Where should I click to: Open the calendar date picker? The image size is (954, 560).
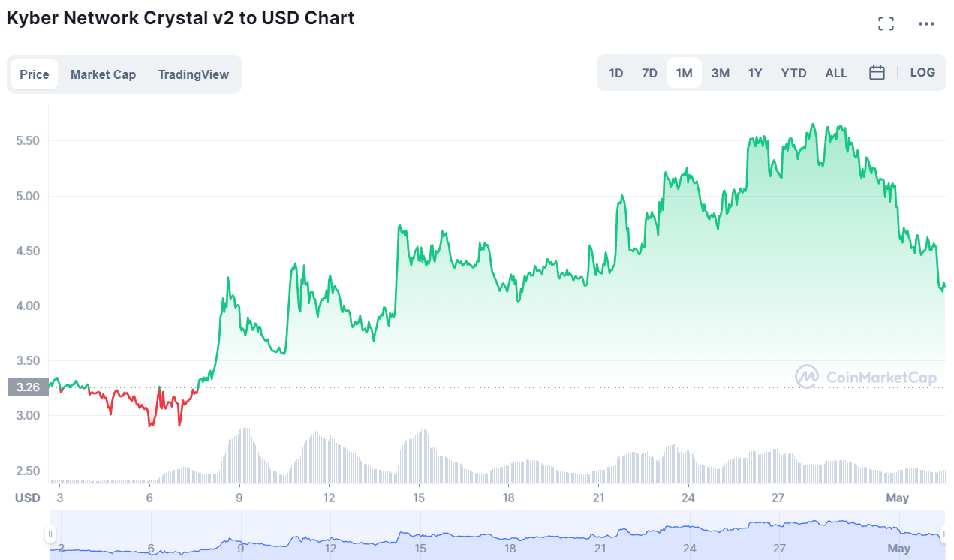[x=877, y=72]
